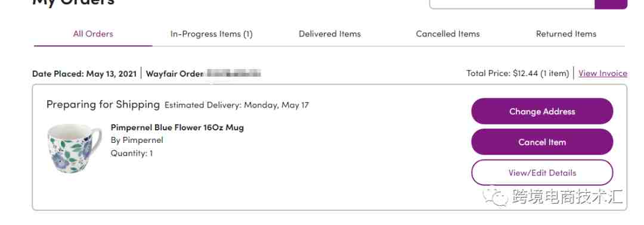The height and width of the screenshot is (225, 644).
Task: Click the Change Address button
Action: pyautogui.click(x=542, y=111)
